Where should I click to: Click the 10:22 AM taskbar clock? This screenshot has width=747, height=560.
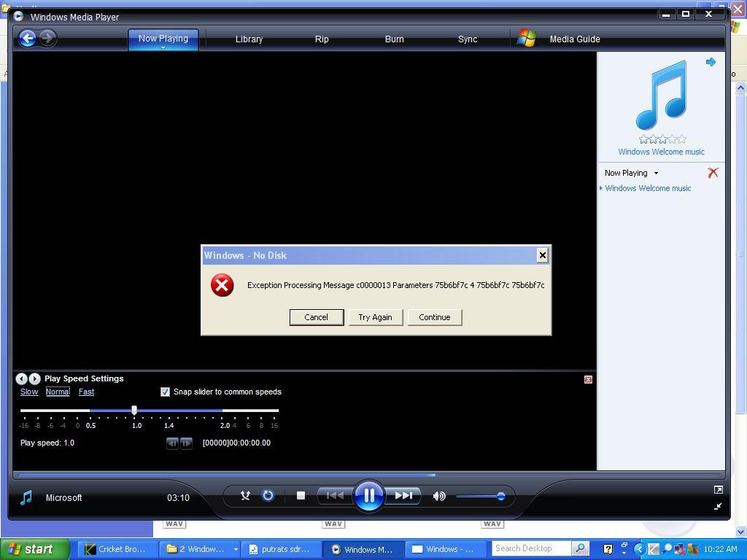720,549
